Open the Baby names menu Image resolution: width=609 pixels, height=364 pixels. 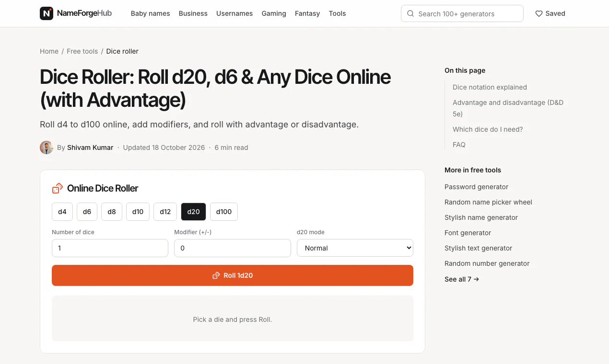(151, 13)
